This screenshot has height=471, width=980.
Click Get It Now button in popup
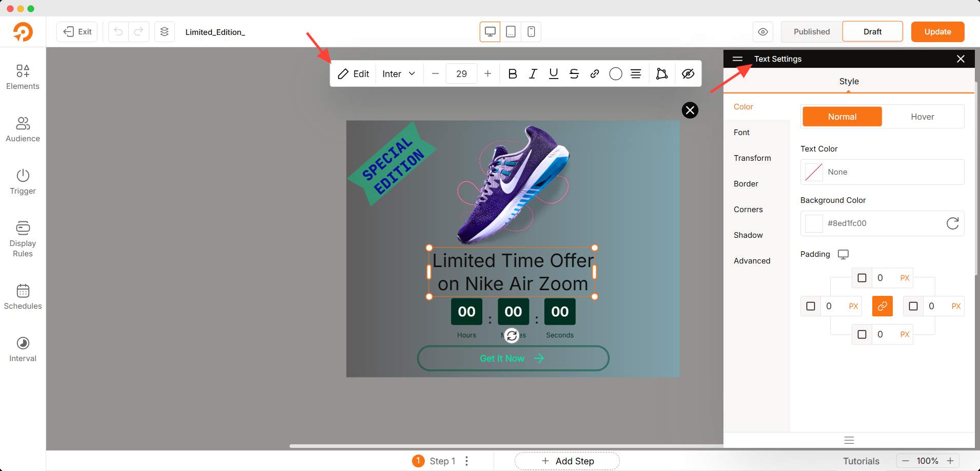[x=513, y=359]
